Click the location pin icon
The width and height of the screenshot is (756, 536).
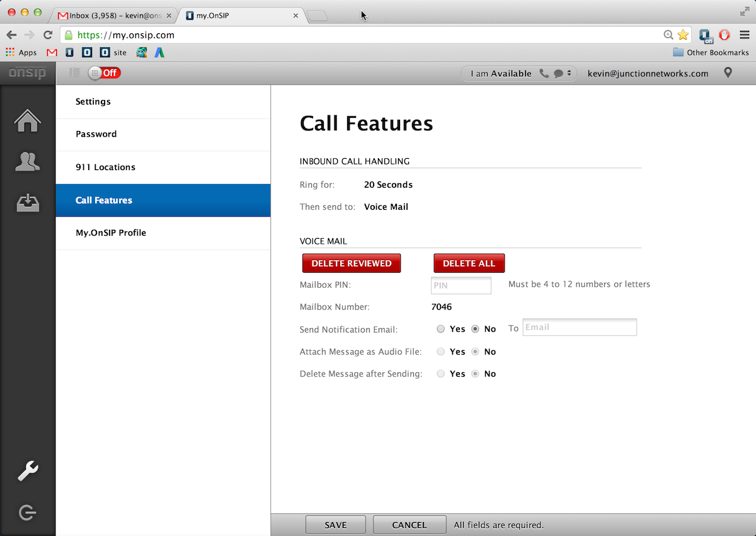(728, 73)
